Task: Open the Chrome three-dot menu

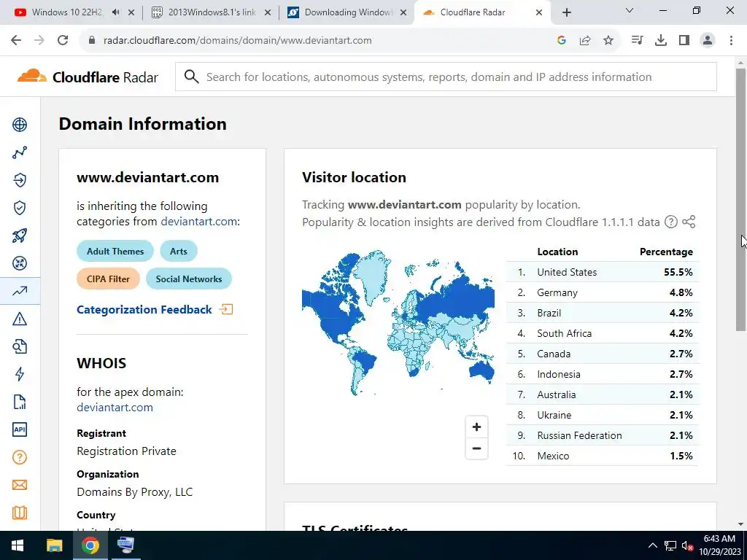Action: pos(731,41)
